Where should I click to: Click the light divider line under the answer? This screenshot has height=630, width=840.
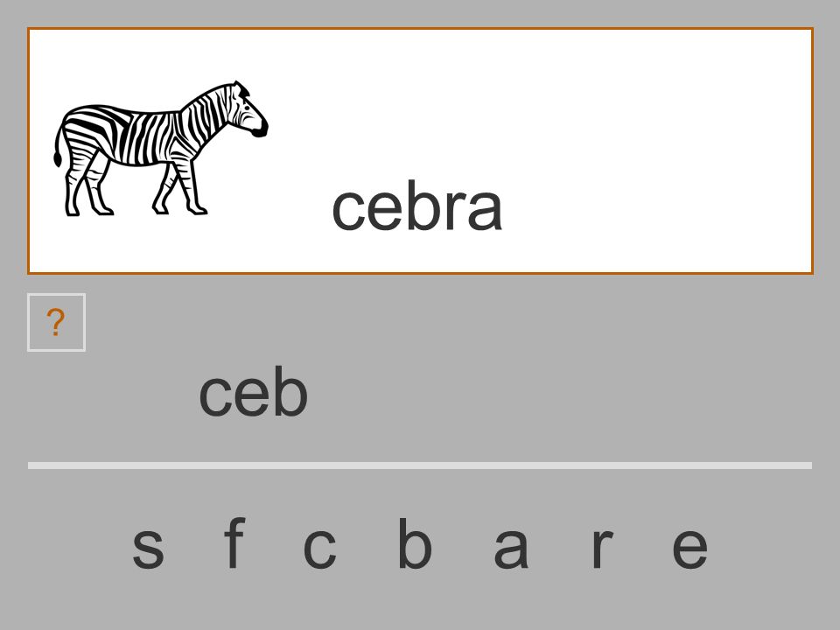[420, 465]
